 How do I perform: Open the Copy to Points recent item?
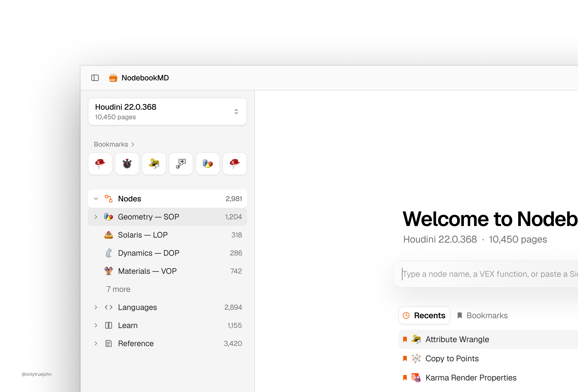click(488, 358)
